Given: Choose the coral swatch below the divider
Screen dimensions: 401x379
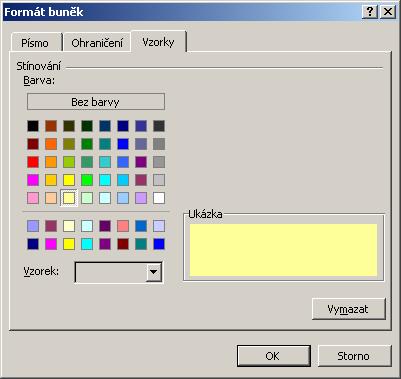Looking at the screenshot, I should pos(123,226).
